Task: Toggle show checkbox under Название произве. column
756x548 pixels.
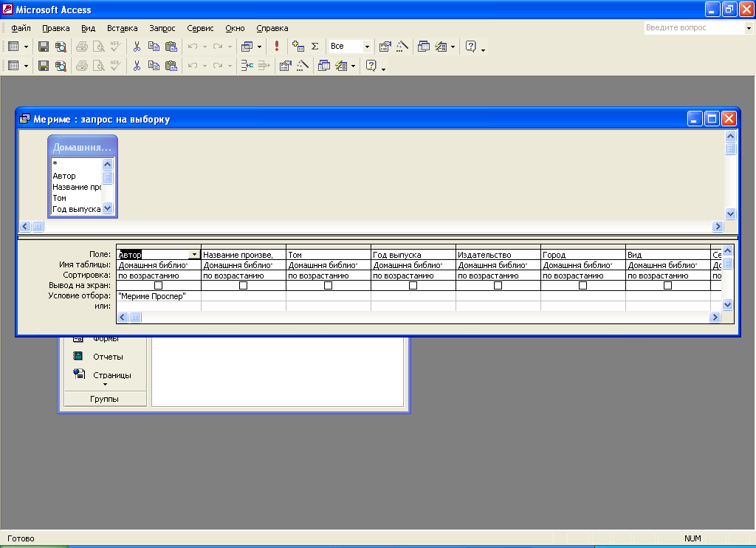Action: pyautogui.click(x=243, y=286)
